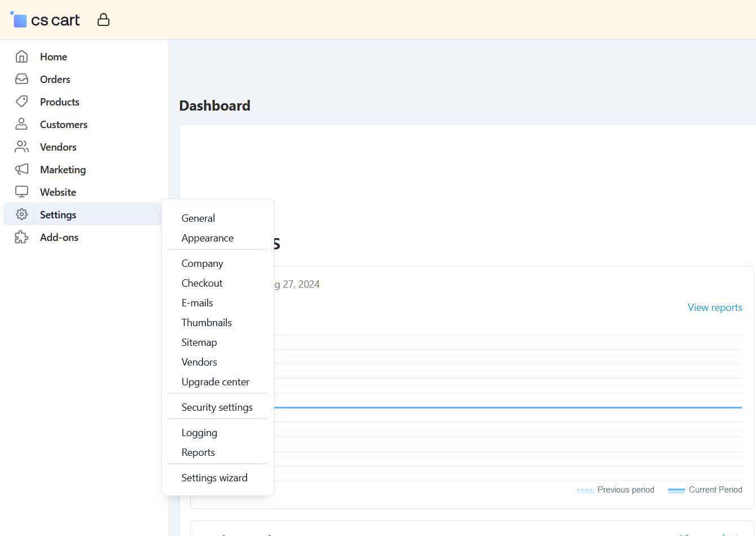
Task: Click the Settings sidebar label
Action: coord(58,214)
